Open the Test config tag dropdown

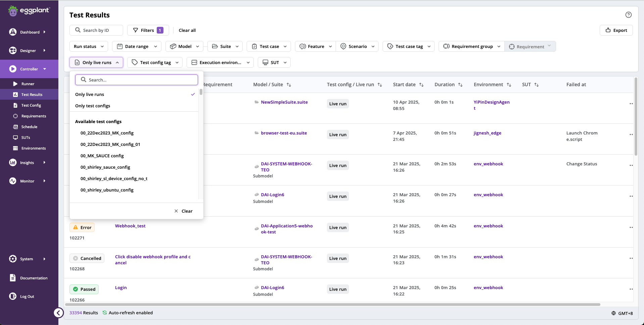point(155,62)
